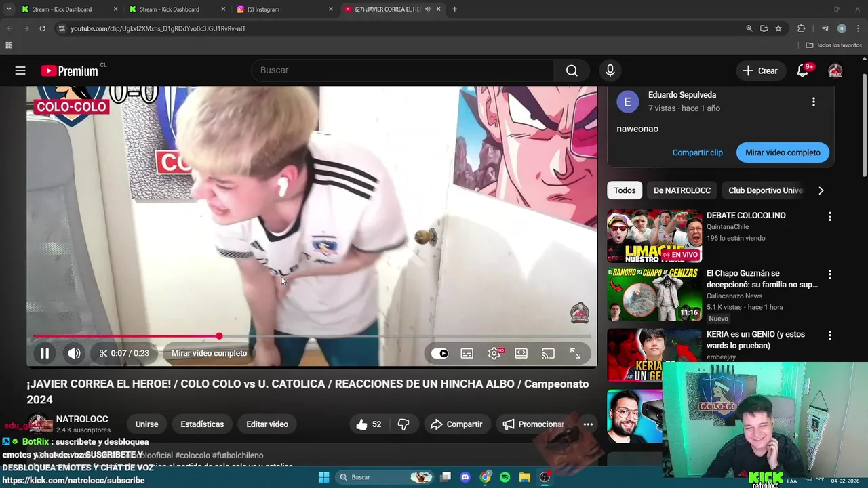Open the Windows Start menu
This screenshot has width=868, height=488.
coord(323,477)
